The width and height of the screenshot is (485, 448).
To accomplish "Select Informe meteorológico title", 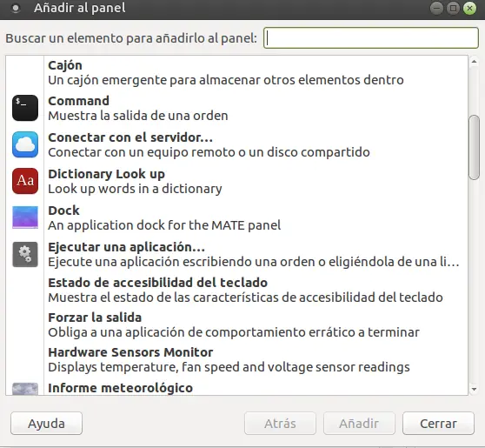I will [120, 388].
